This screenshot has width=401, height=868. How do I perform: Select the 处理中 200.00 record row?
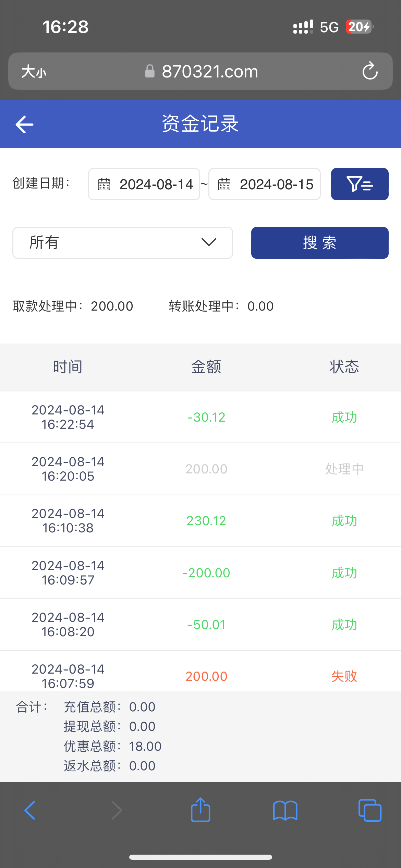[200, 469]
